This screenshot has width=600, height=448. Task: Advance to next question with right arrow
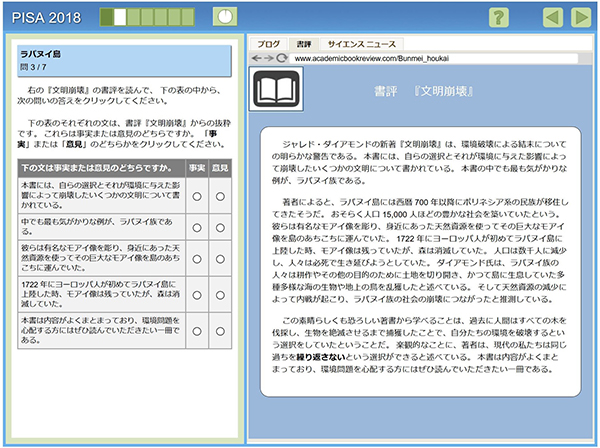coord(581,18)
